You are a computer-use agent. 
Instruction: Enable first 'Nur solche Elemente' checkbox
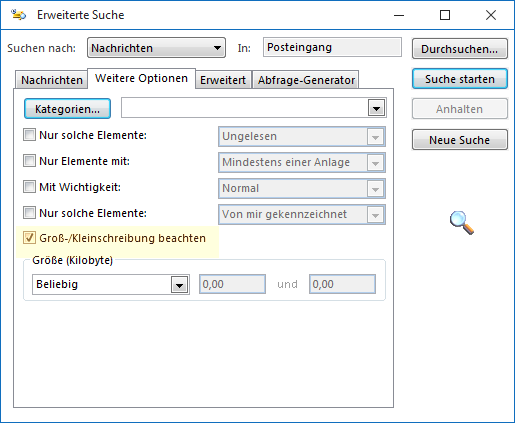(29, 135)
